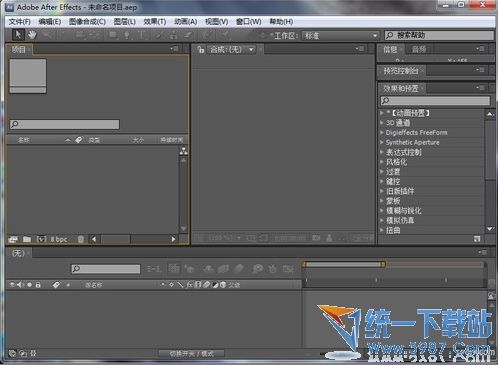
Task: Select the Puppet Pin tool
Action: [225, 35]
